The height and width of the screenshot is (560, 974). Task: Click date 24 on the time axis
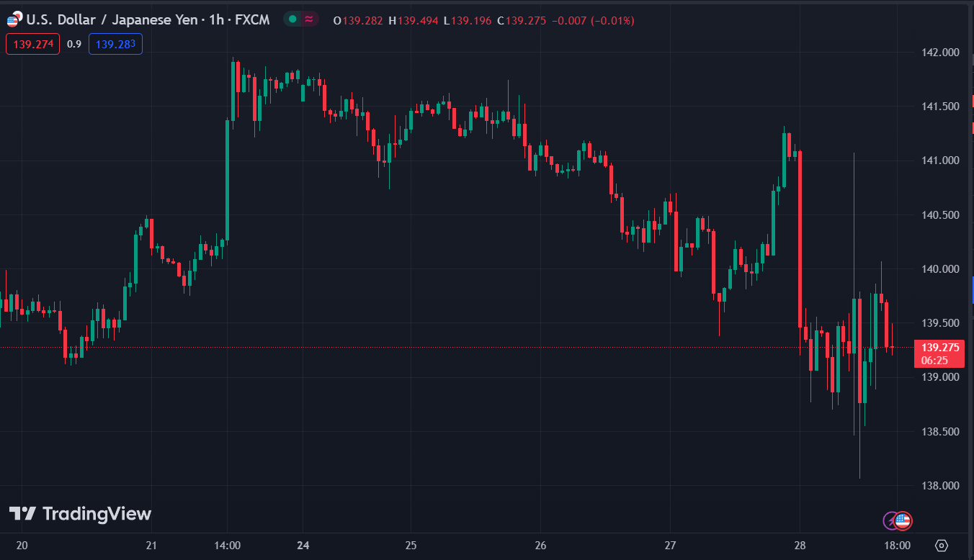pyautogui.click(x=303, y=545)
